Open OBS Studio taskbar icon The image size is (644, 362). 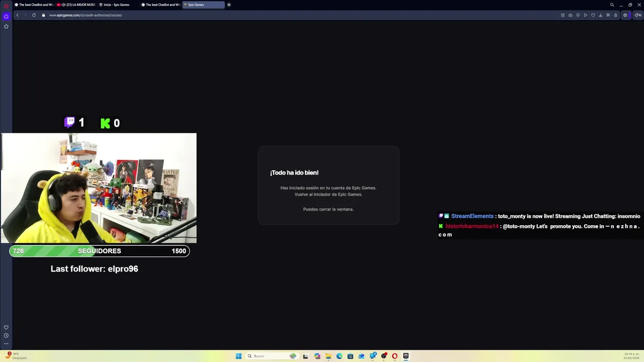pyautogui.click(x=384, y=356)
